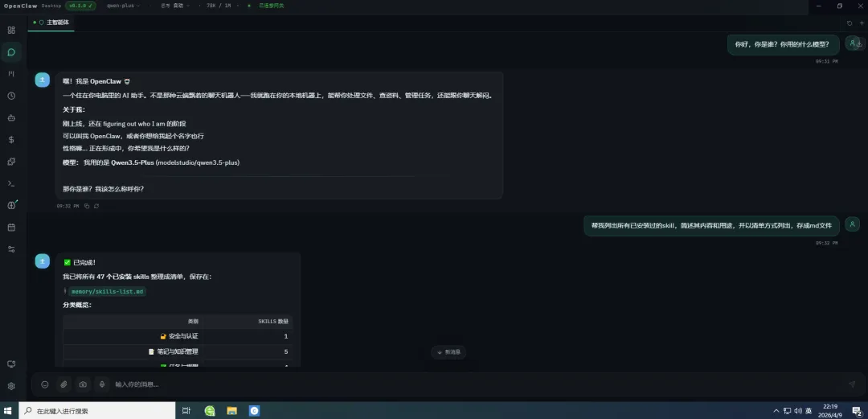Switch the 英 input language indicator
868x419 pixels.
click(x=809, y=411)
